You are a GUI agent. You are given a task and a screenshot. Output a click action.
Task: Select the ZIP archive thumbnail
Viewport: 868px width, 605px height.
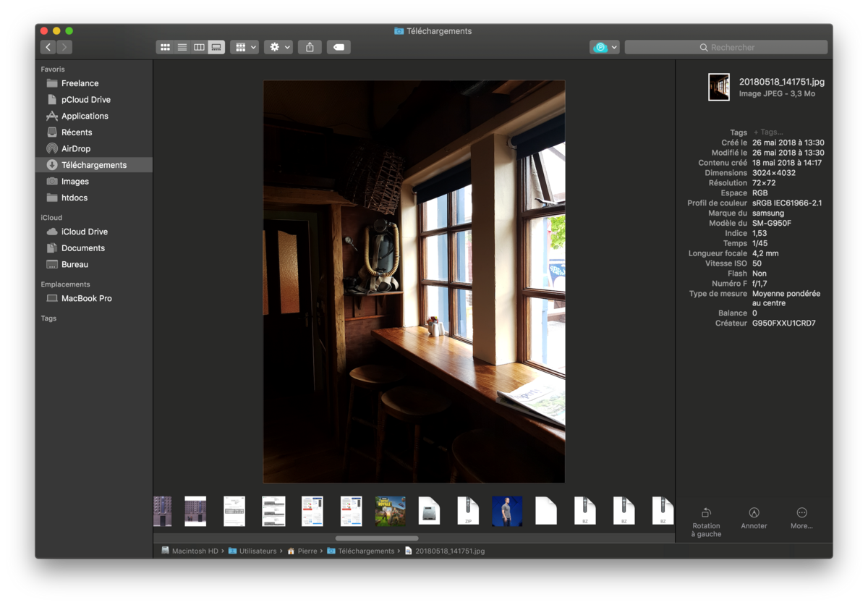pyautogui.click(x=468, y=511)
